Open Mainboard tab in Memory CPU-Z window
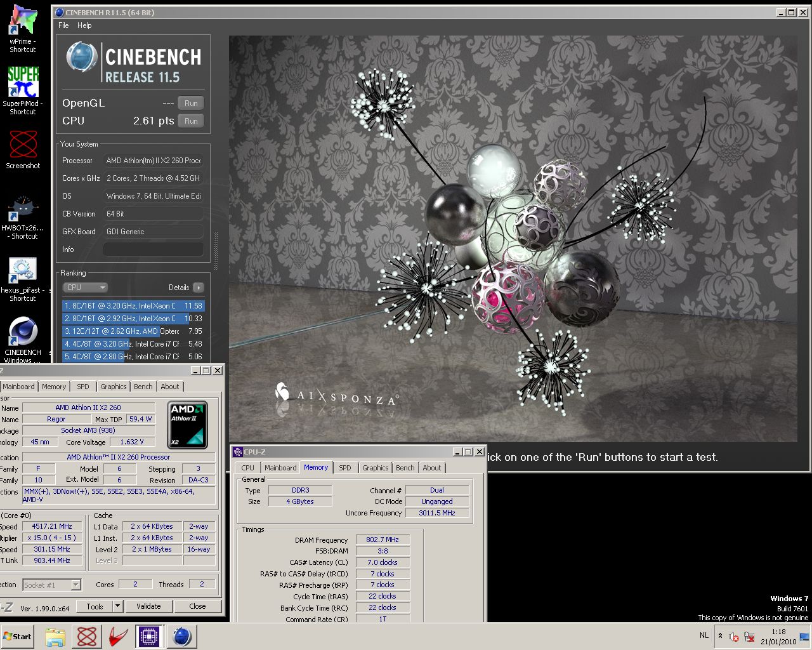Image resolution: width=812 pixels, height=650 pixels. pyautogui.click(x=280, y=468)
